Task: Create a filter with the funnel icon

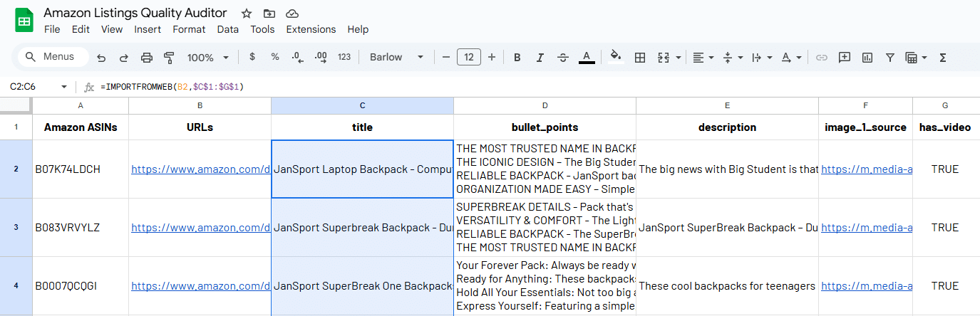Action: pyautogui.click(x=889, y=58)
